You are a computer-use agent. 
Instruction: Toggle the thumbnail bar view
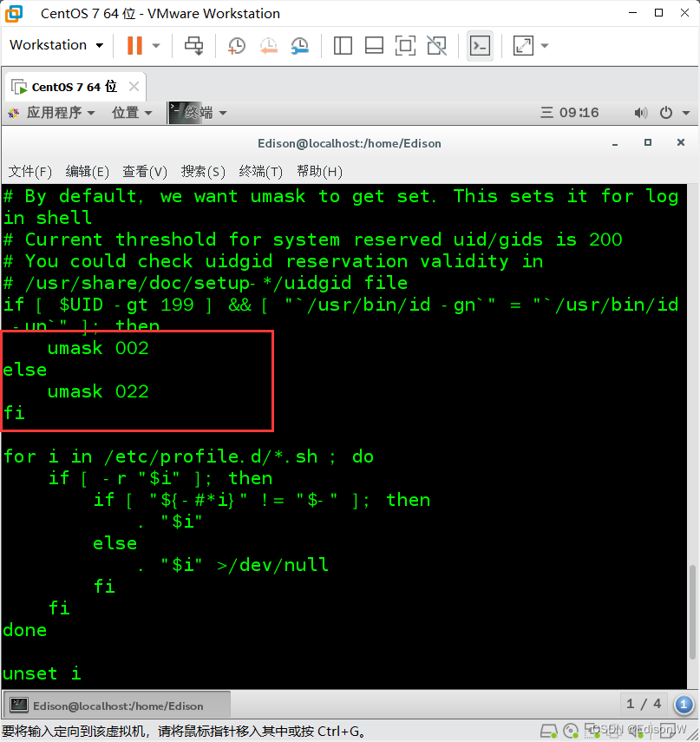[x=374, y=45]
